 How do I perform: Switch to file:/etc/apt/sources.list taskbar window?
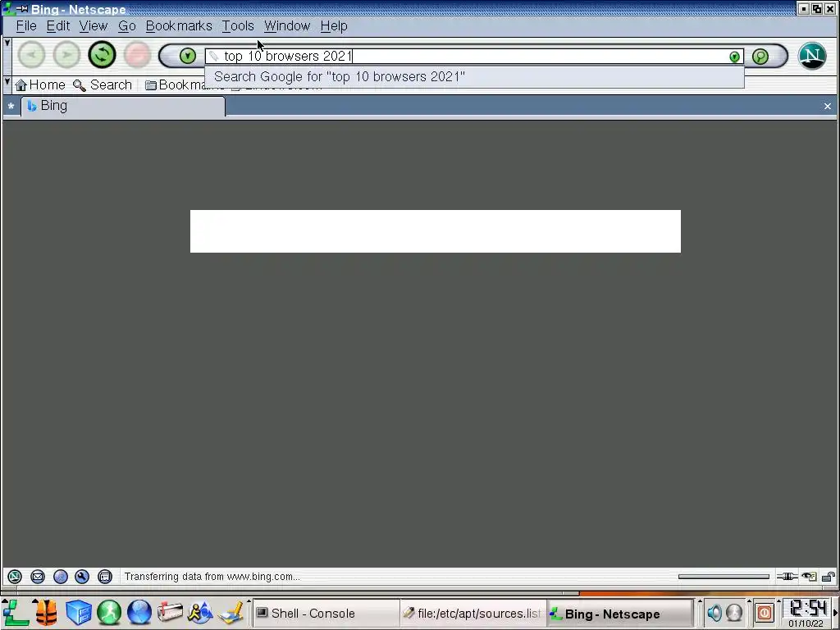472,614
